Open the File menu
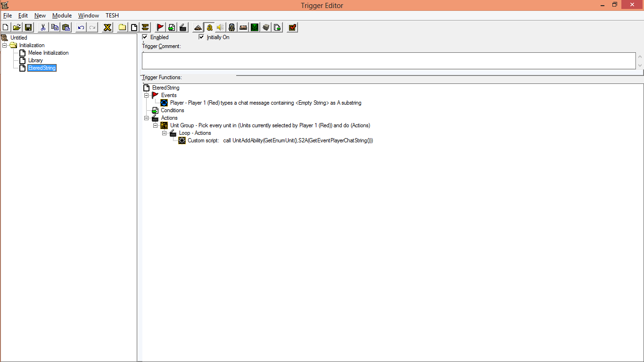 click(x=8, y=16)
